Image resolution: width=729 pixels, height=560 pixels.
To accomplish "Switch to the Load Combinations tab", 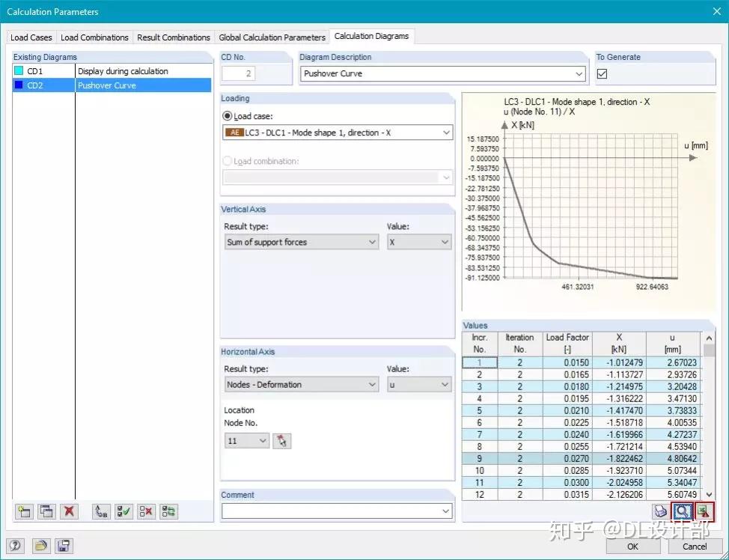I will coord(94,37).
